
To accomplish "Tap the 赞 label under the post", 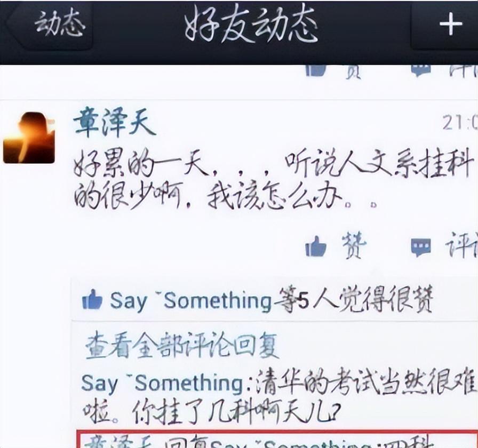I will (x=354, y=245).
